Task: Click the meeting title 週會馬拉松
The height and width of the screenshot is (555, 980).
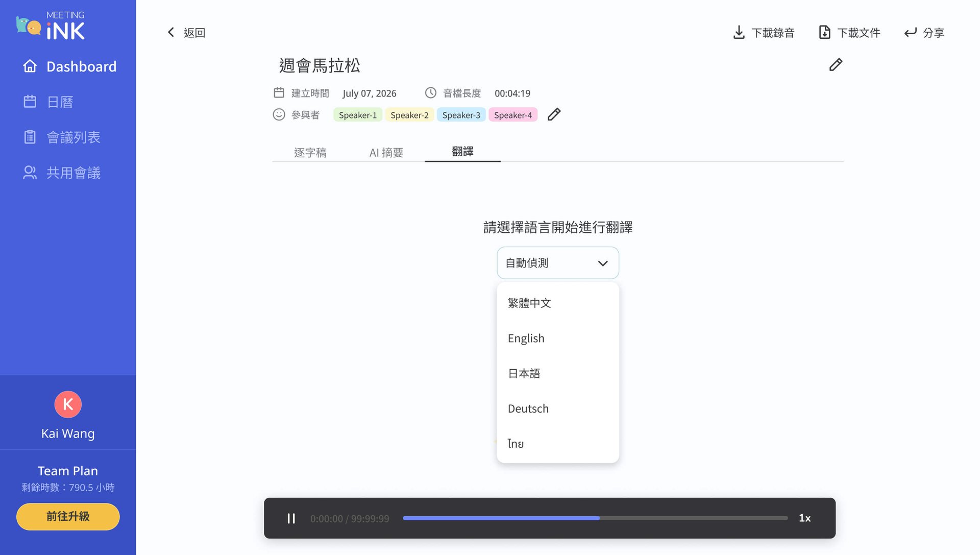Action: [x=320, y=65]
